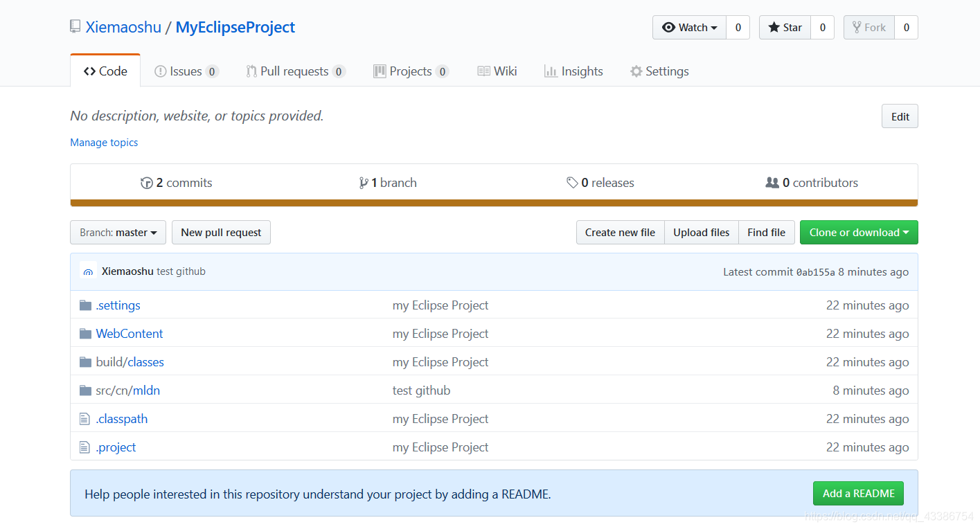Open Manage topics link

point(104,143)
